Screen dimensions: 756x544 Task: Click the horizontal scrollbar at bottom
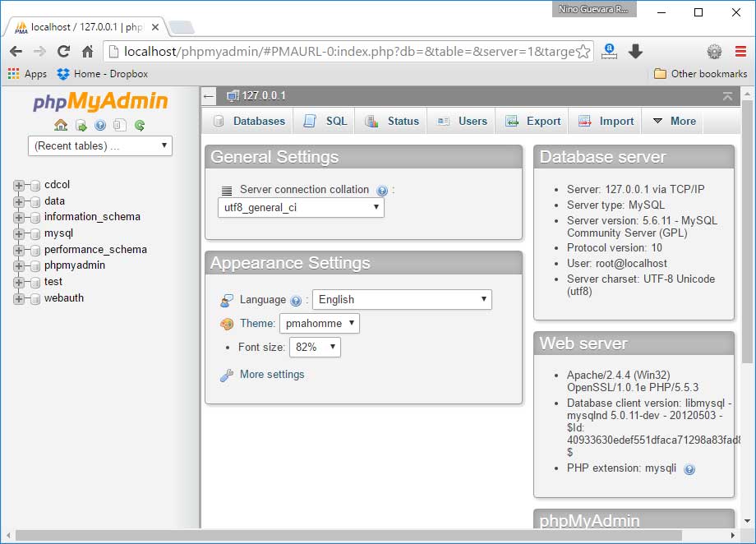click(348, 535)
